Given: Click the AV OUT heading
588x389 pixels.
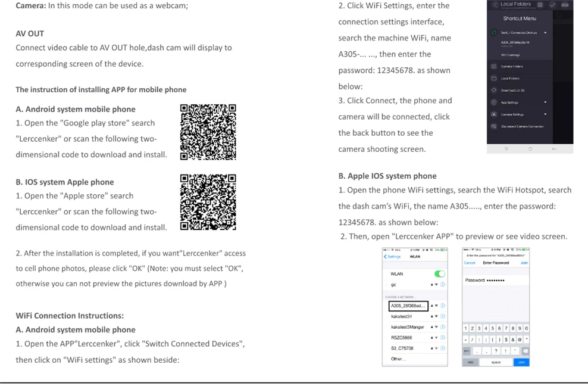Looking at the screenshot, I should [30, 34].
